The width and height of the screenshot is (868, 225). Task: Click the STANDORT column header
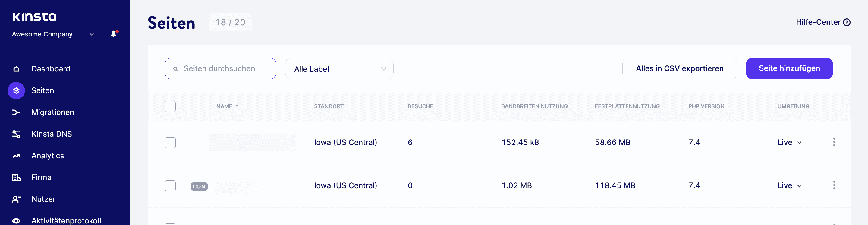(329, 106)
